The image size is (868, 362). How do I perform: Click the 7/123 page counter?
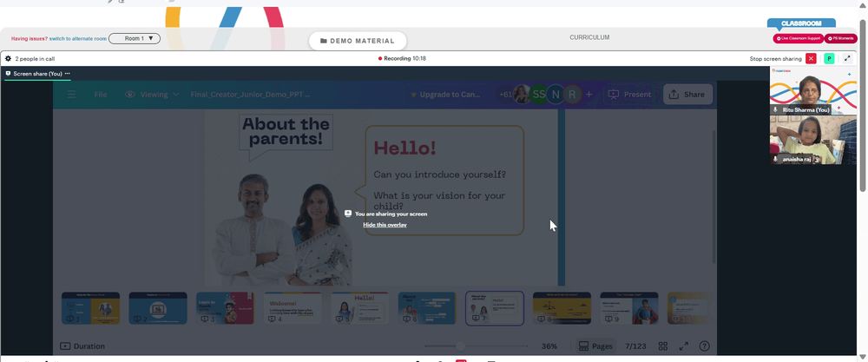click(635, 346)
